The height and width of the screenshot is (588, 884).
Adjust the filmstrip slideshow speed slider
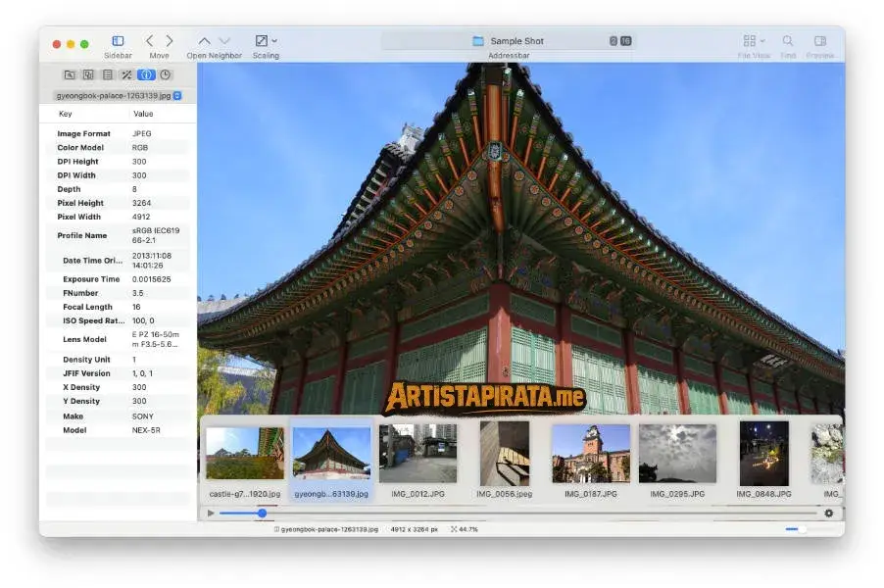(x=262, y=512)
